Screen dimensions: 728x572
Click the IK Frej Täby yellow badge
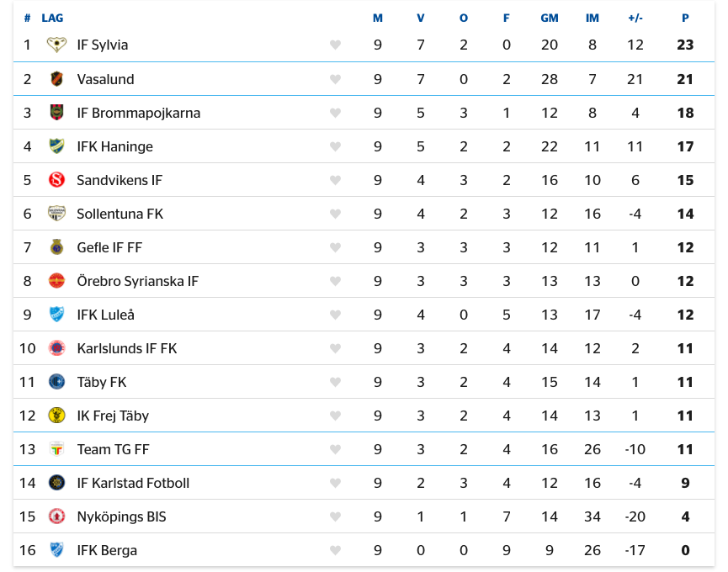click(x=56, y=416)
